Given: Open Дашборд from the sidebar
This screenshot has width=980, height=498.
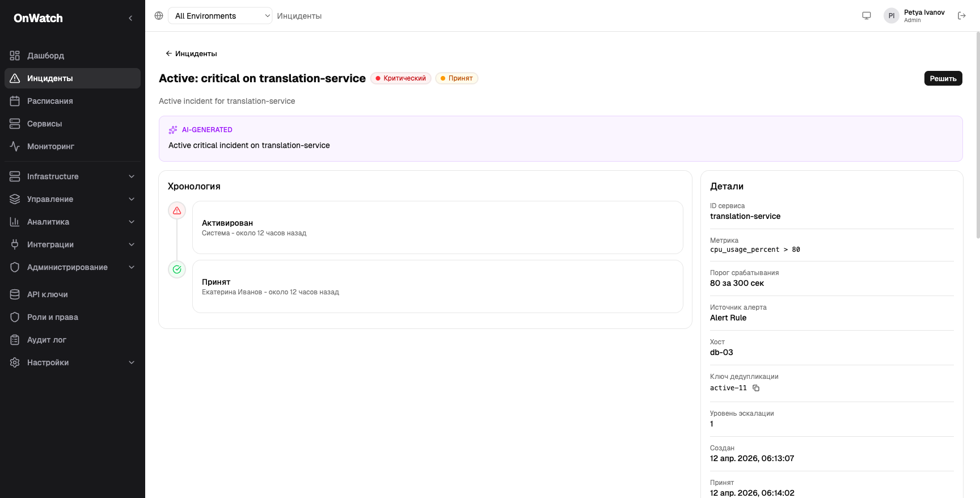Looking at the screenshot, I should (73, 56).
